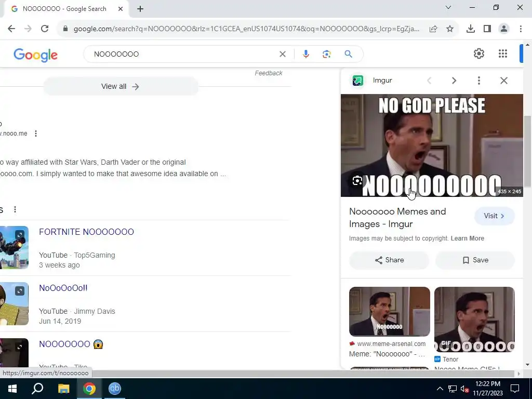The width and height of the screenshot is (532, 399).
Task: Click the vertical page scrollbar
Action: 527,151
